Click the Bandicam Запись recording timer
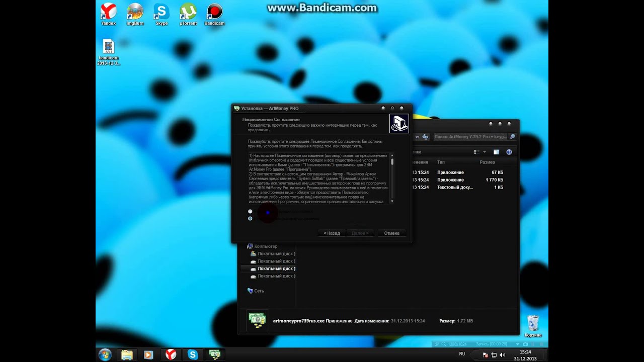Image resolution: width=644 pixels, height=362 pixels. pyautogui.click(x=493, y=344)
